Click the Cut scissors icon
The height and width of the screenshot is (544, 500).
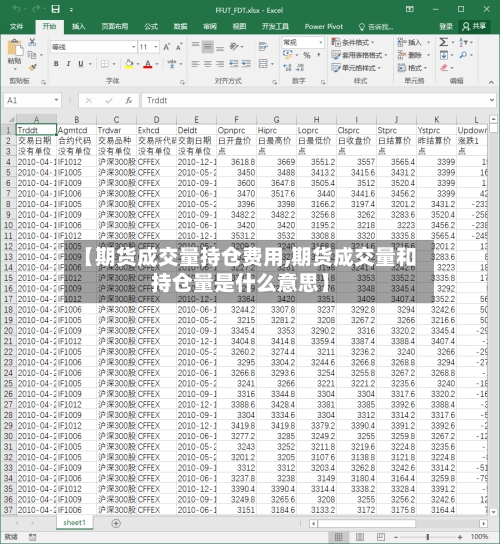click(32, 42)
